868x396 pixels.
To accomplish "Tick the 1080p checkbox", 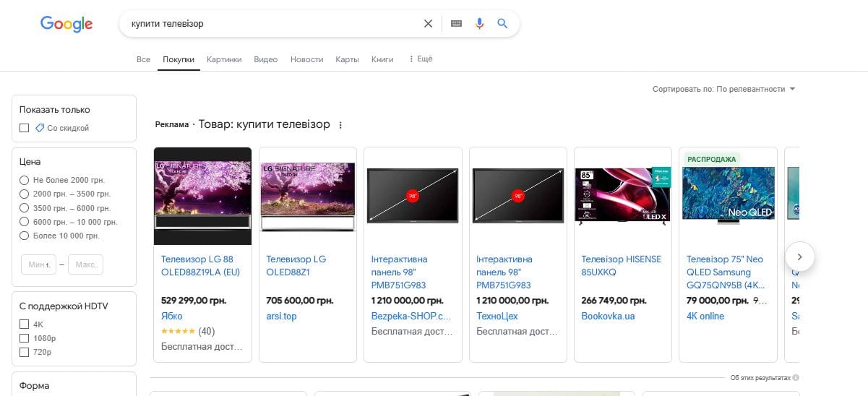I will point(25,338).
